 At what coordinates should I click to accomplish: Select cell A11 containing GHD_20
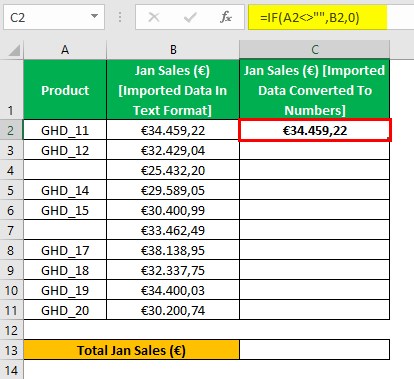coord(65,310)
